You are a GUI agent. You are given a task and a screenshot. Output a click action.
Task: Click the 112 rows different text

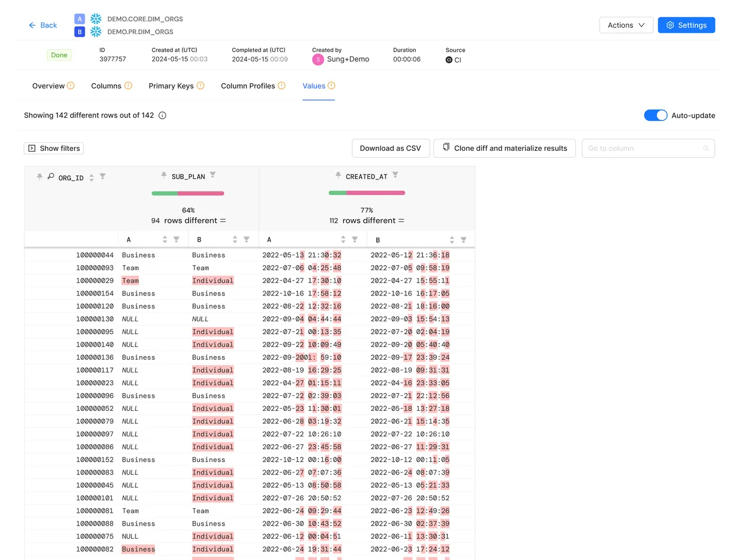point(362,221)
